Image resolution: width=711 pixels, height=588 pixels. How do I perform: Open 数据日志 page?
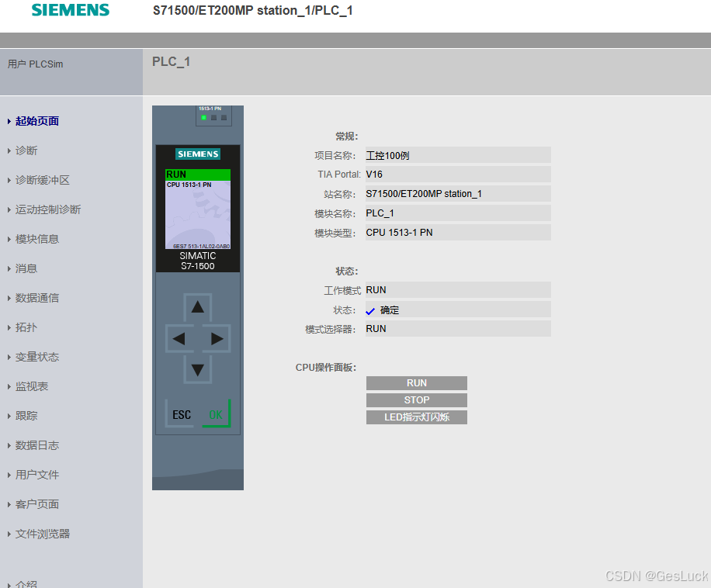point(37,445)
